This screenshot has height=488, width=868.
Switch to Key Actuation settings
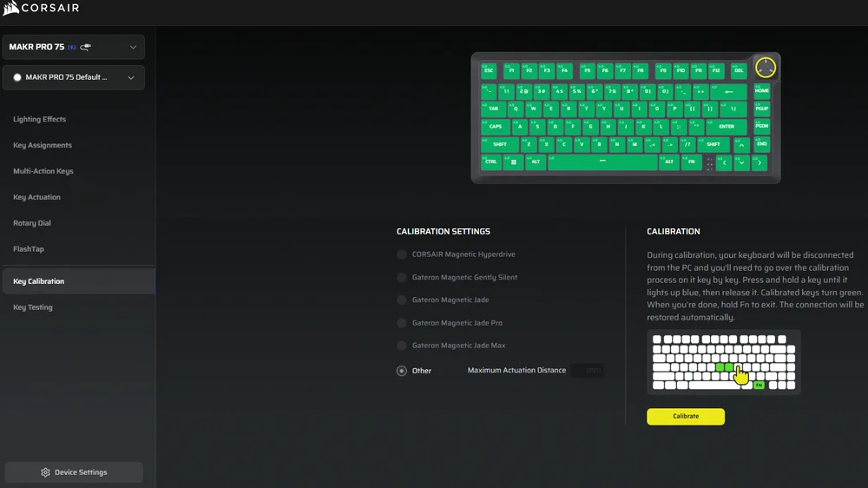36,197
